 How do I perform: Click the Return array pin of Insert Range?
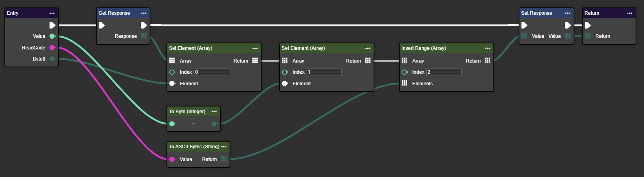coord(487,61)
